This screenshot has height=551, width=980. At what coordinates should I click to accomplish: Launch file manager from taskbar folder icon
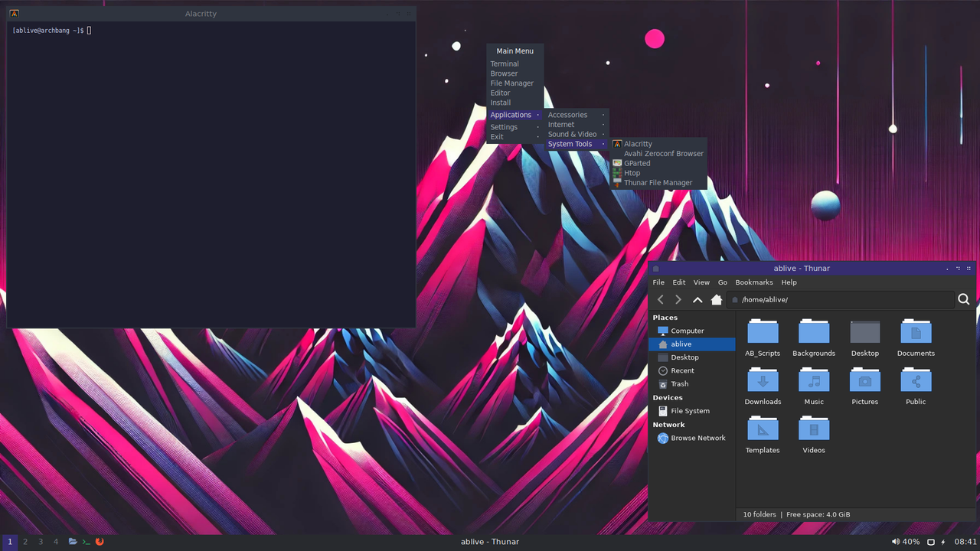[x=73, y=542]
